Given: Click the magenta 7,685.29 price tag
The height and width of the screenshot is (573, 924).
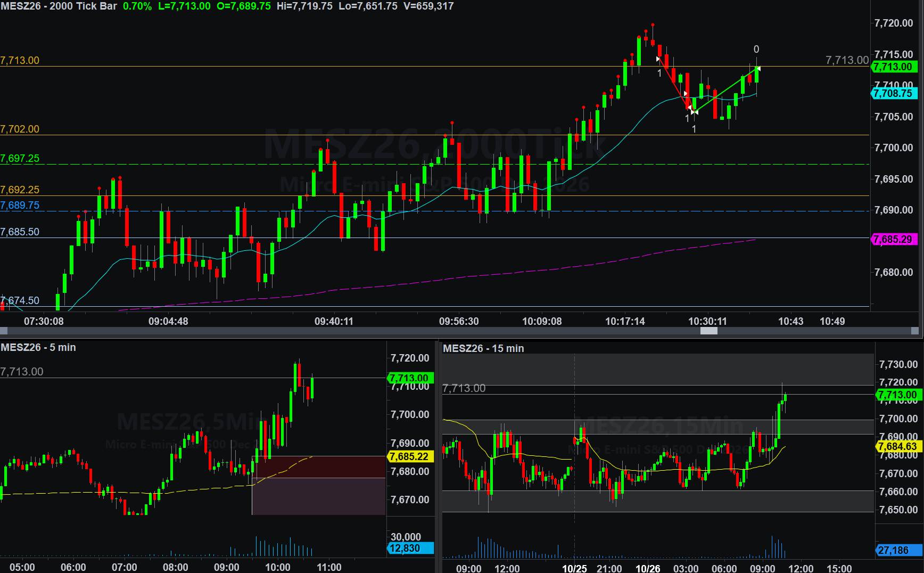Looking at the screenshot, I should pos(894,239).
